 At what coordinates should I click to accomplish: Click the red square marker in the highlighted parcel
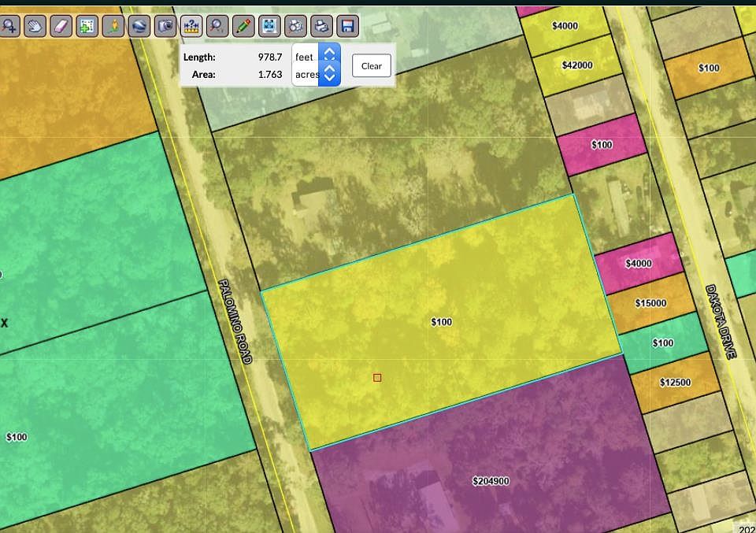[377, 378]
